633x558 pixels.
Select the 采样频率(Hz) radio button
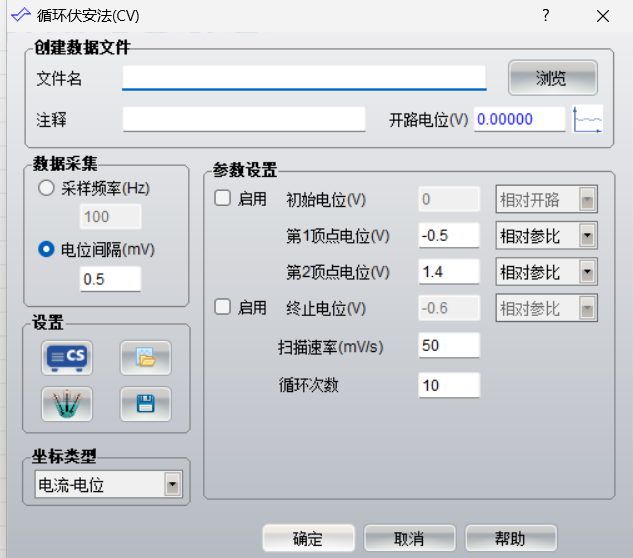tap(46, 188)
